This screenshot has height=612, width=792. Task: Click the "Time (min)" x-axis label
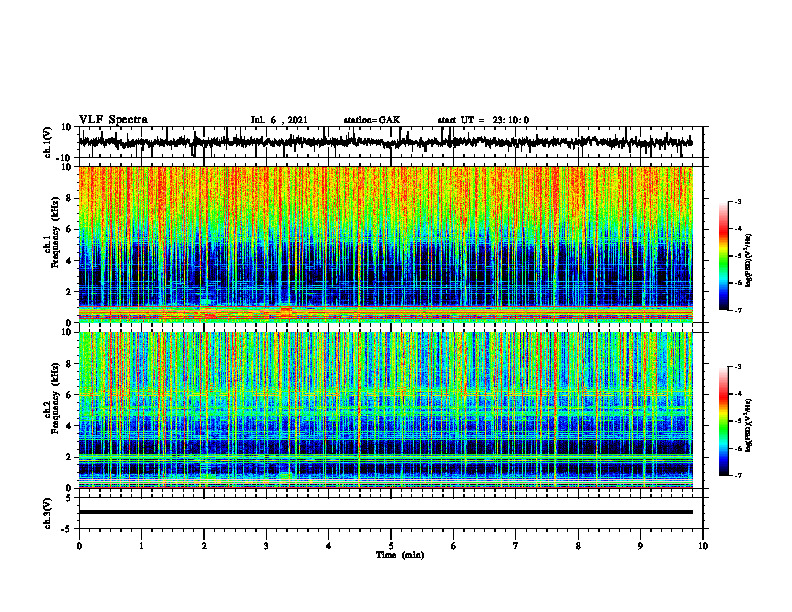click(x=400, y=555)
